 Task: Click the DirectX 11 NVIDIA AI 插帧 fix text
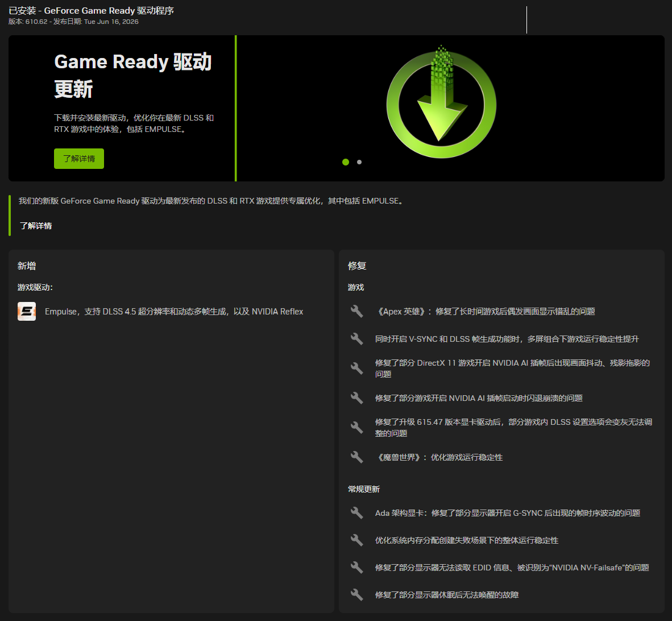click(513, 369)
